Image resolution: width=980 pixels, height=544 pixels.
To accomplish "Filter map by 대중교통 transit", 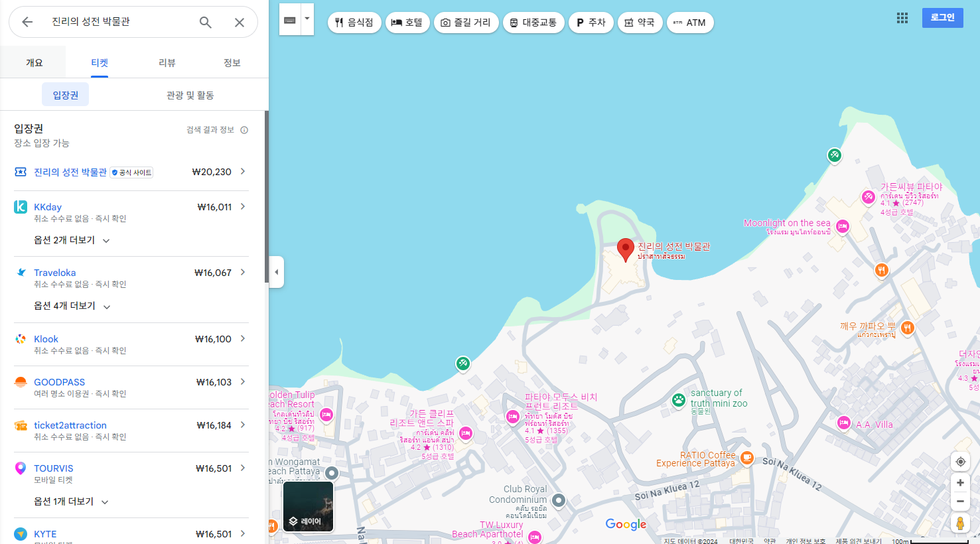I will click(x=533, y=23).
